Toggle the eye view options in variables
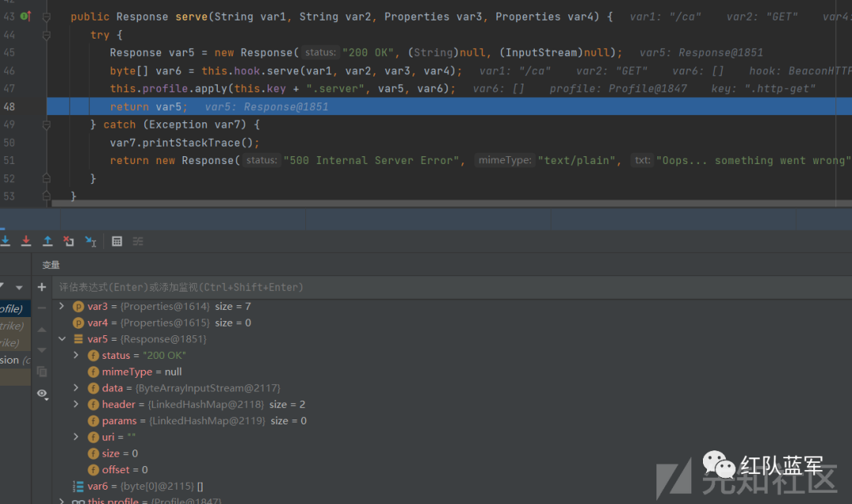Viewport: 852px width, 504px height. pyautogui.click(x=42, y=393)
